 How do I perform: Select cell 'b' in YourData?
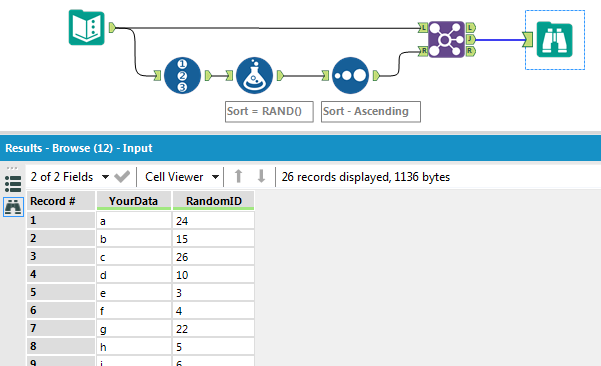point(133,239)
